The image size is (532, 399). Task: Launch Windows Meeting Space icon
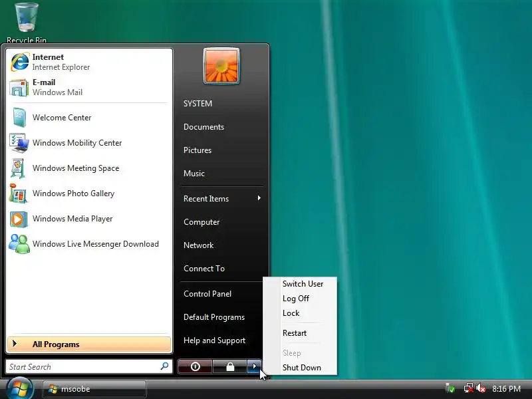(18, 168)
